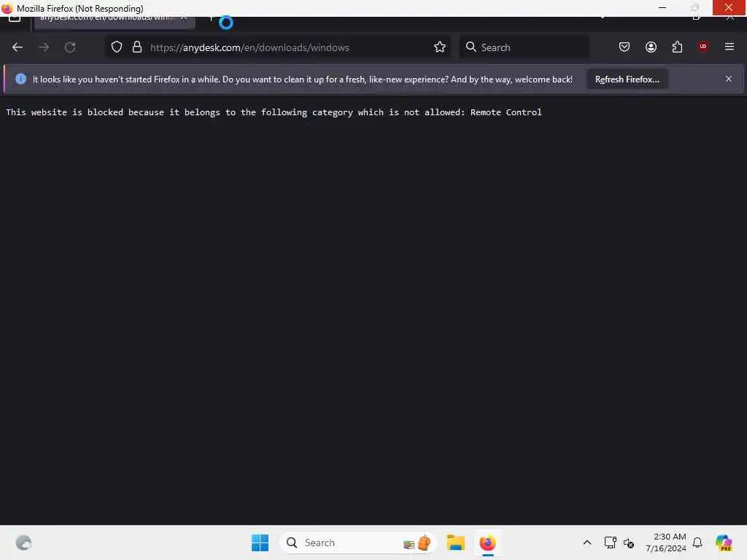Close the Not Responding Firefox window
This screenshot has width=747, height=560.
[x=729, y=7]
